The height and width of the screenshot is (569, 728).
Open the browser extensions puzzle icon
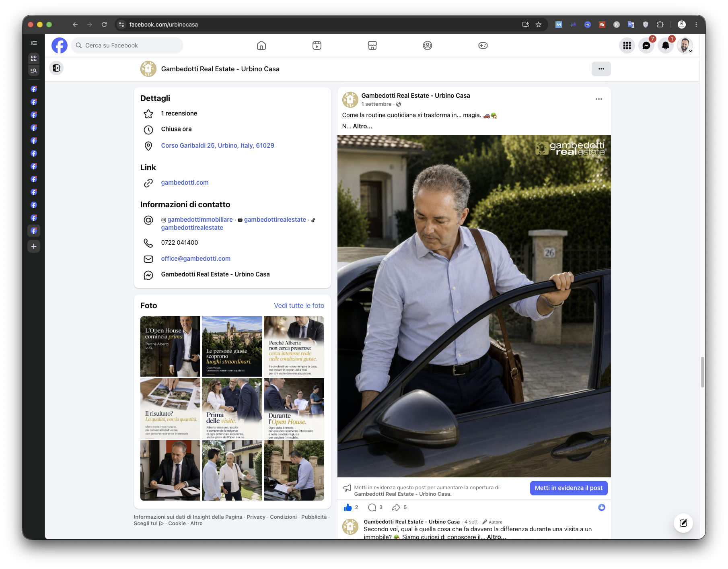pyautogui.click(x=660, y=25)
